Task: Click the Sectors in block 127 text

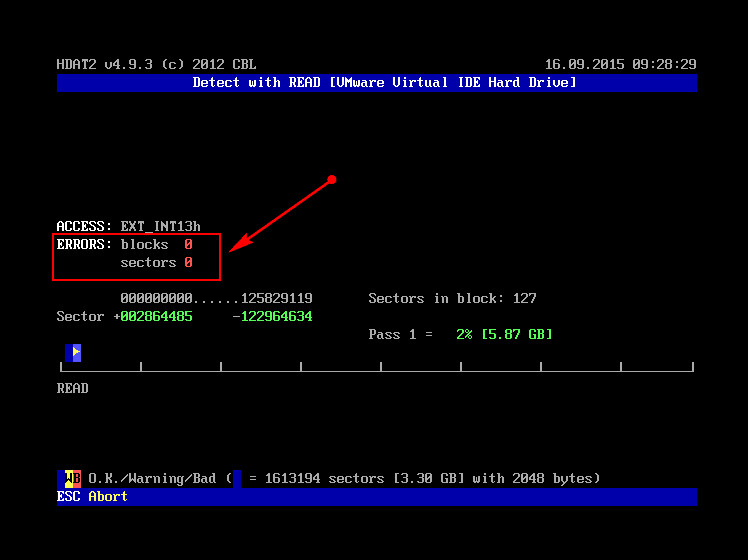Action: (452, 299)
